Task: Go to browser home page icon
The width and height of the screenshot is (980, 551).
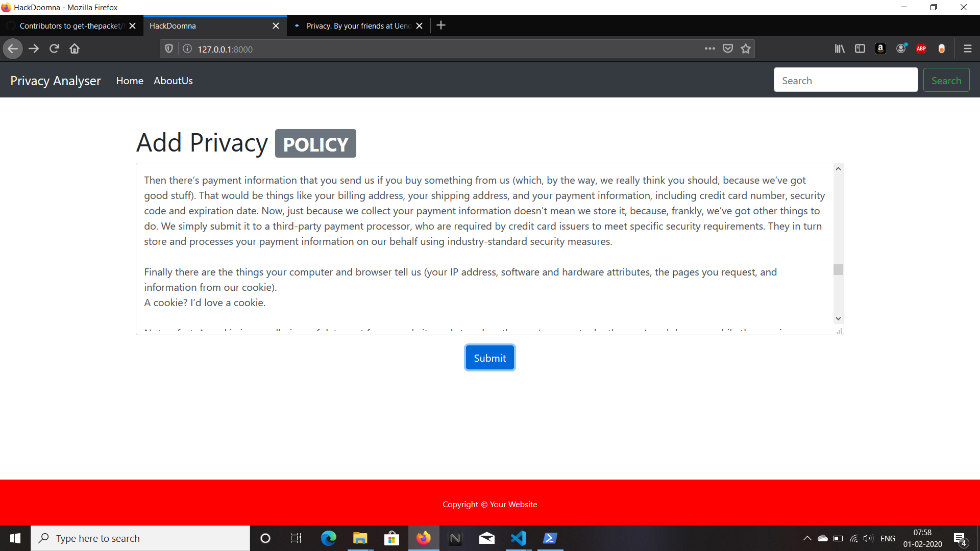Action: (x=75, y=49)
